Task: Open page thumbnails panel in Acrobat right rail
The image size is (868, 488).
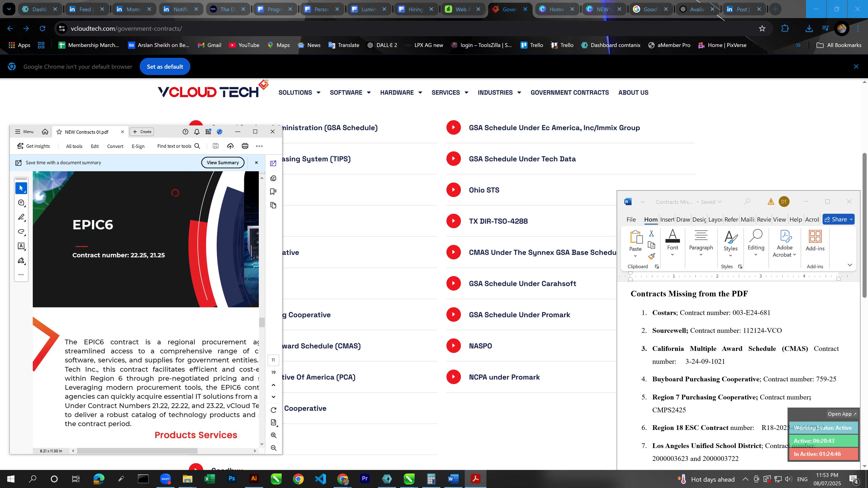Action: (x=273, y=205)
